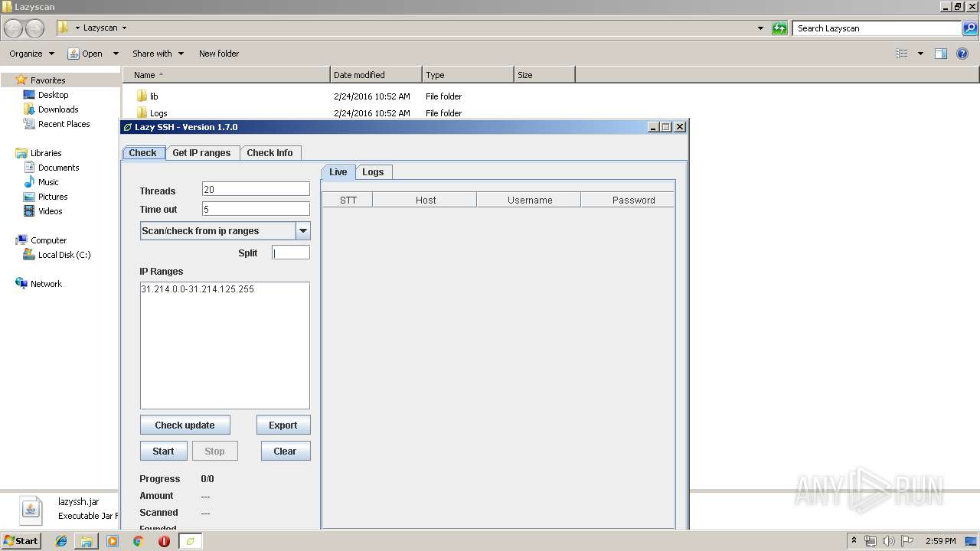Image resolution: width=980 pixels, height=551 pixels.
Task: Sort by Username column header
Action: pyautogui.click(x=530, y=201)
